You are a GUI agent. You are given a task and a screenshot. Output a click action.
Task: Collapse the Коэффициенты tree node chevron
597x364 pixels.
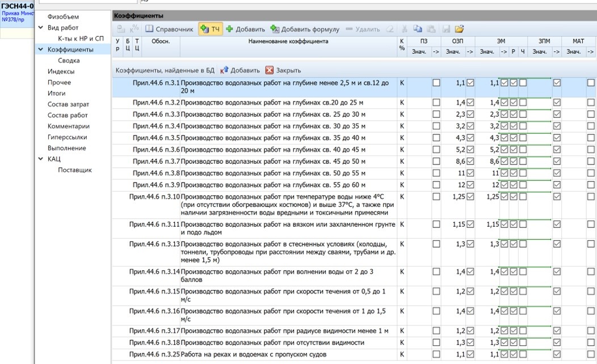click(x=41, y=49)
